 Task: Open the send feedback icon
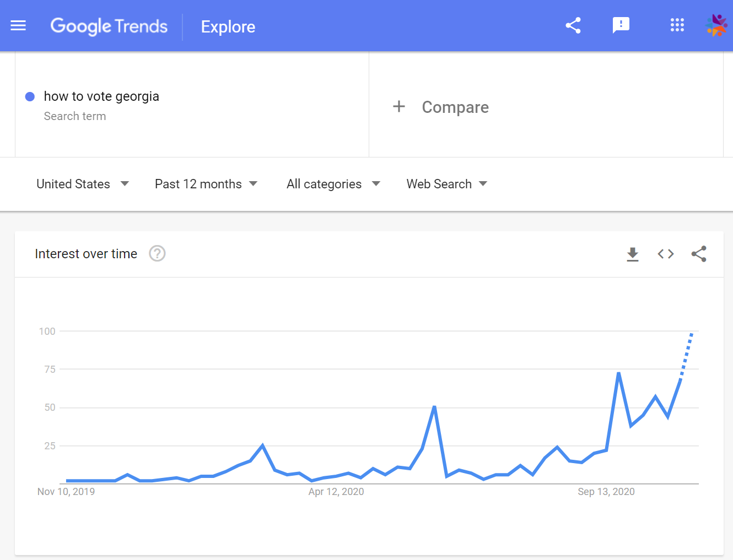click(621, 25)
